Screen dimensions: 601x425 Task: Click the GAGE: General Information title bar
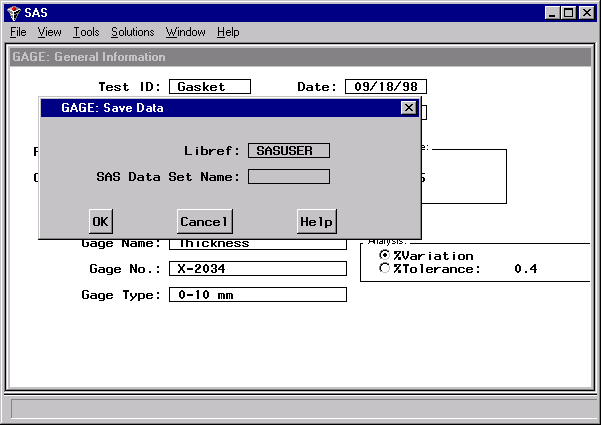click(300, 57)
